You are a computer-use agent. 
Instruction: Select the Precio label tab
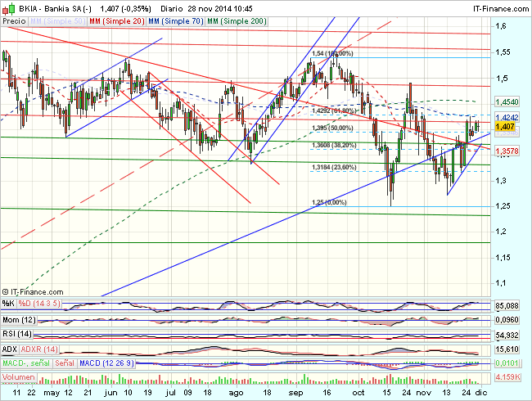(x=14, y=21)
